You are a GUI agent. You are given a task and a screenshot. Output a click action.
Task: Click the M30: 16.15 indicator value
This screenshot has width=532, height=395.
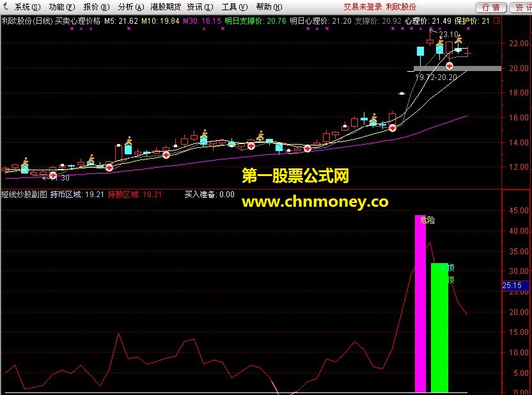[202, 20]
